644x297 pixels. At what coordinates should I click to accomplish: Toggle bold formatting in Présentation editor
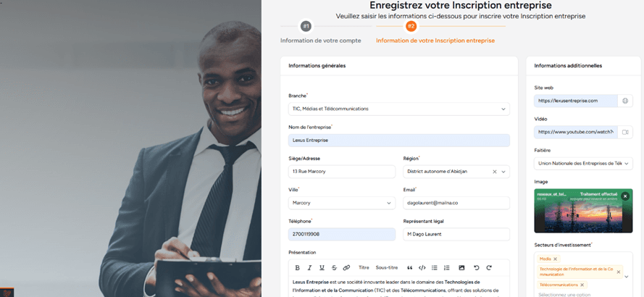point(297,267)
